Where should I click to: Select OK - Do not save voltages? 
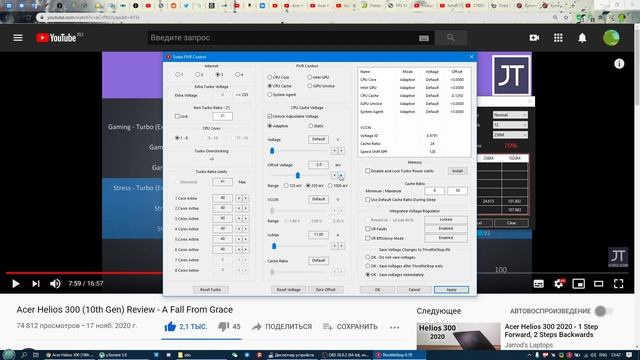coord(367,257)
